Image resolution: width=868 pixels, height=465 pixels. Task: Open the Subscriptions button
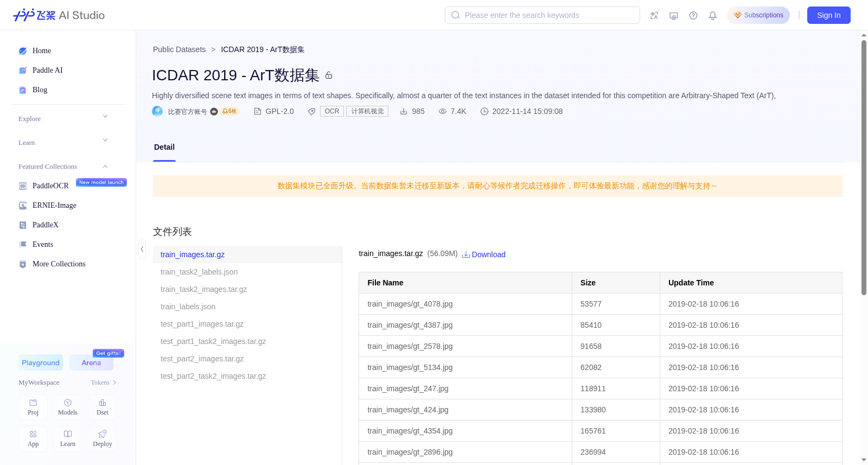coord(758,15)
